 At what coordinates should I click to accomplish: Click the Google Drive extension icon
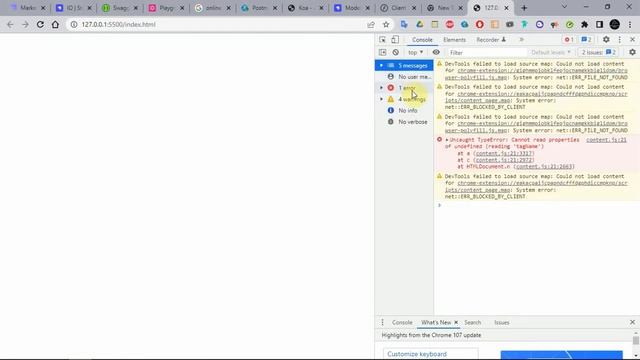(x=420, y=24)
